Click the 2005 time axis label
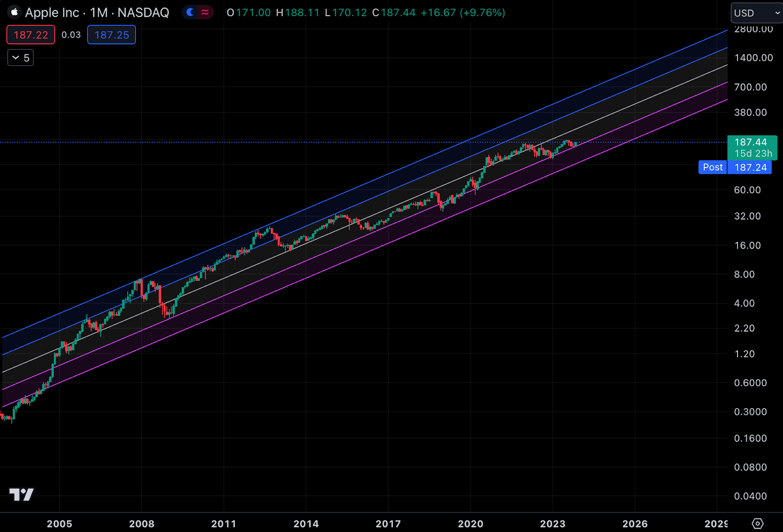This screenshot has height=532, width=783. 59,524
